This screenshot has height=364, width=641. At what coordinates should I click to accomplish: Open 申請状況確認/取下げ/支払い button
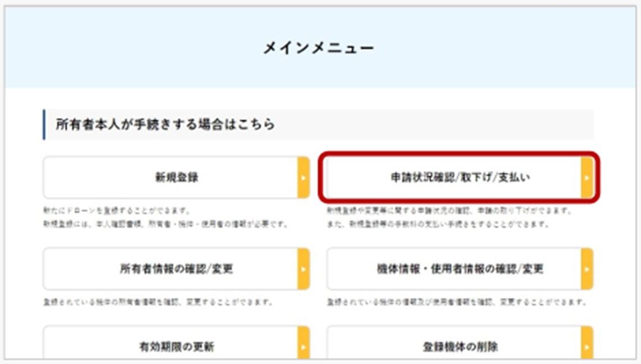click(x=453, y=178)
